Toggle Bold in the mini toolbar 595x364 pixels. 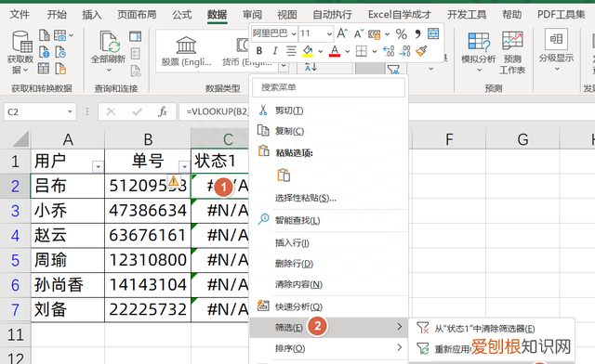(259, 50)
